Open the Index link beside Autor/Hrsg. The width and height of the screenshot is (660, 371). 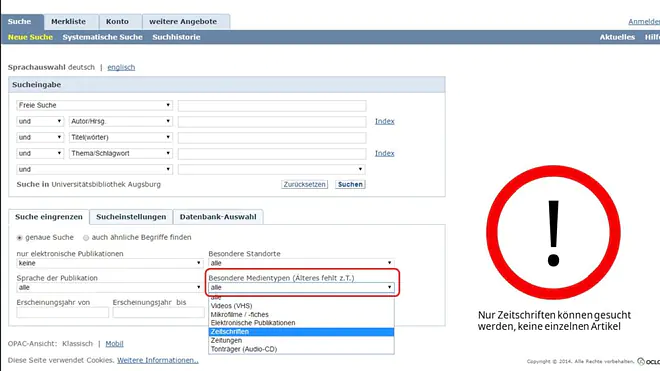click(385, 121)
